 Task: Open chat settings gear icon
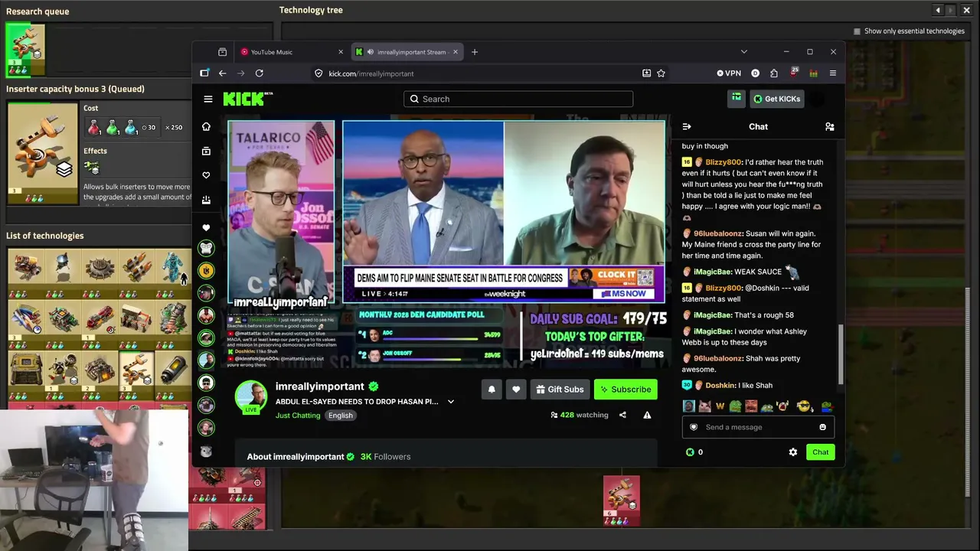pyautogui.click(x=793, y=452)
